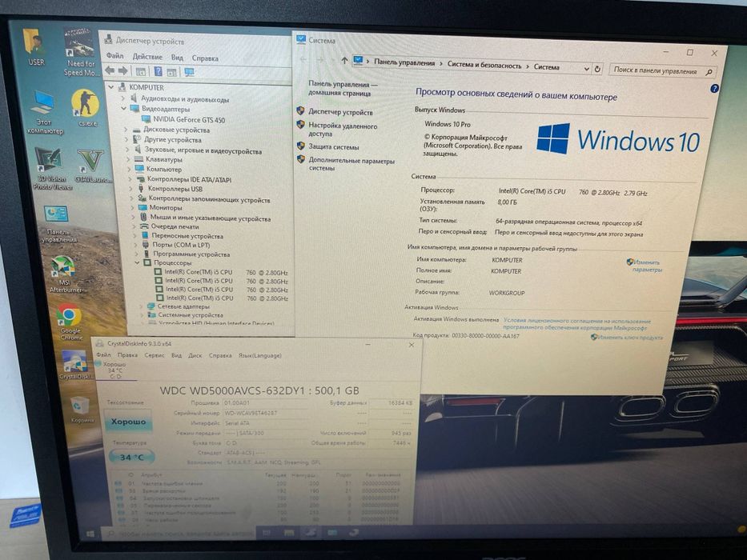Click the Forward arrow in Device Manager toolbar
The height and width of the screenshot is (560, 747).
tap(123, 71)
